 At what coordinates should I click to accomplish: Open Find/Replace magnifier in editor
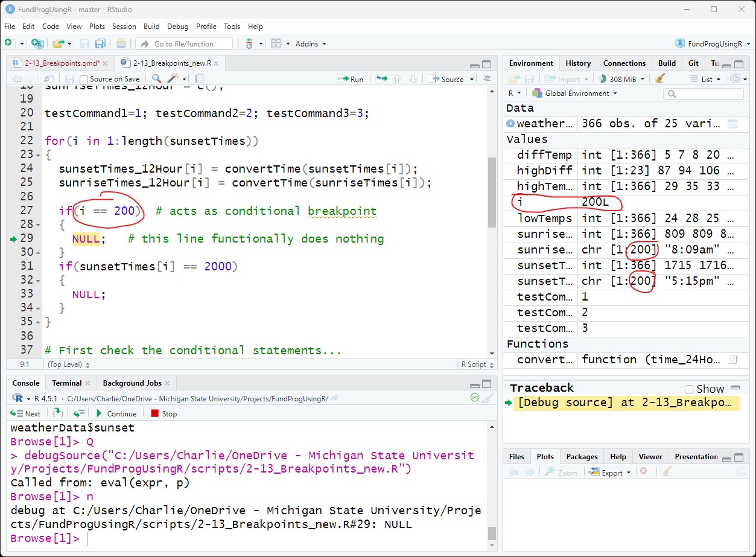point(156,78)
